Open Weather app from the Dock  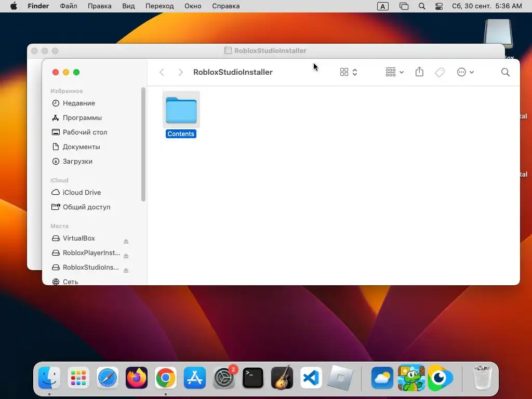click(382, 378)
